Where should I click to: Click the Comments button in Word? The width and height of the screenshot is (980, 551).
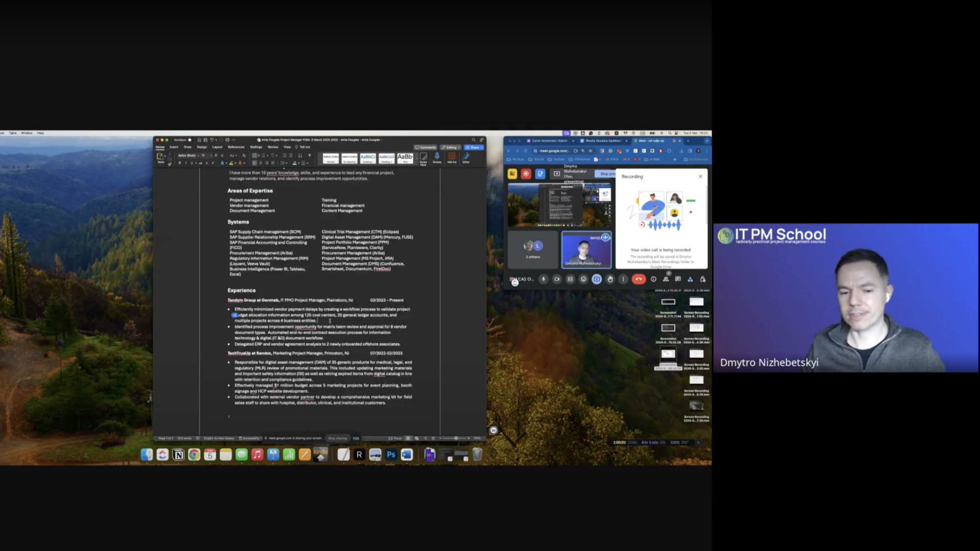click(425, 147)
